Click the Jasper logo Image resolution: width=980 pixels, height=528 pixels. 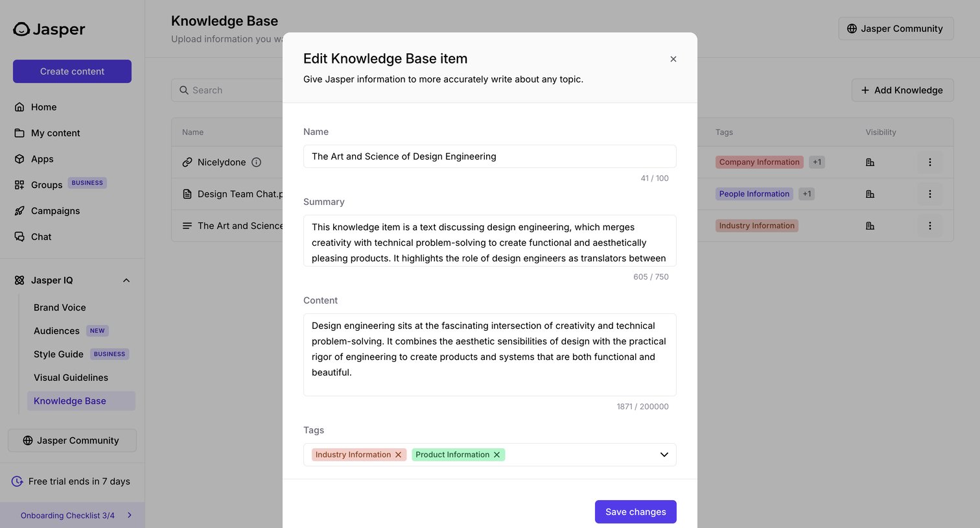pos(49,29)
